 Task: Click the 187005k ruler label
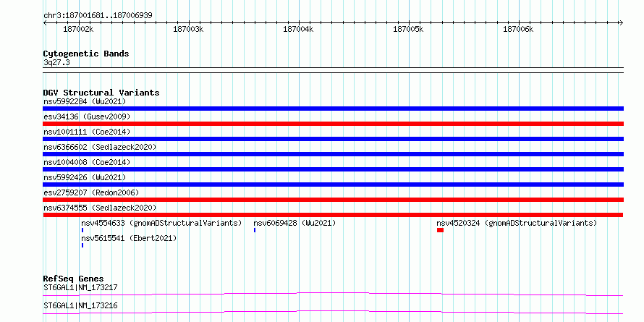coord(409,29)
